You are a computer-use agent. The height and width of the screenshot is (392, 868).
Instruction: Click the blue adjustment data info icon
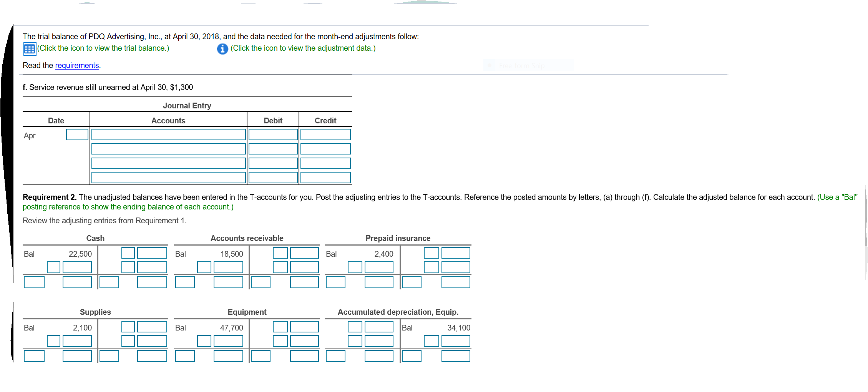(222, 49)
